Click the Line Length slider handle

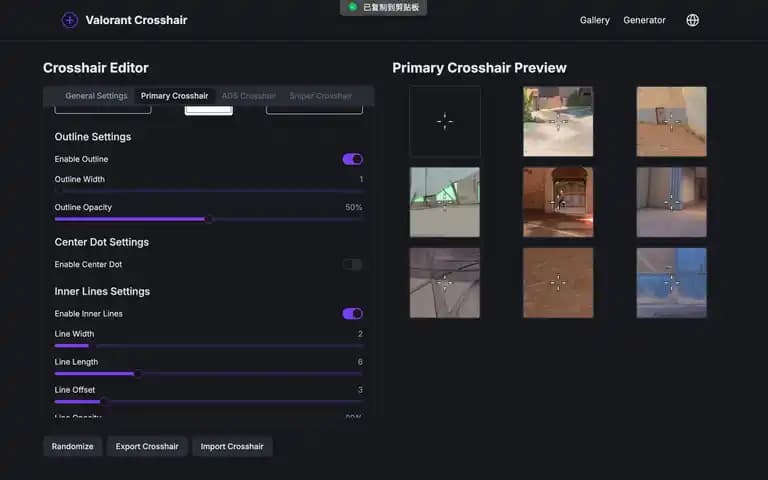[138, 374]
